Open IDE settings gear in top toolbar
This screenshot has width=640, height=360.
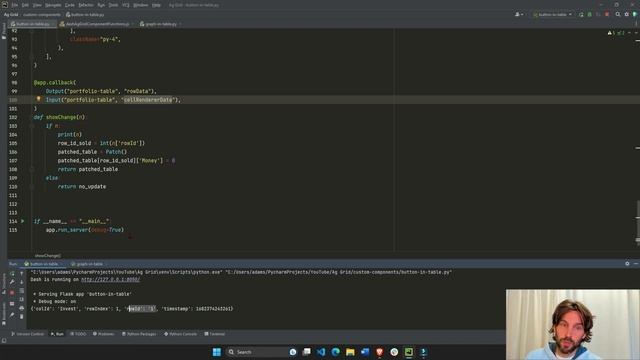(x=627, y=14)
